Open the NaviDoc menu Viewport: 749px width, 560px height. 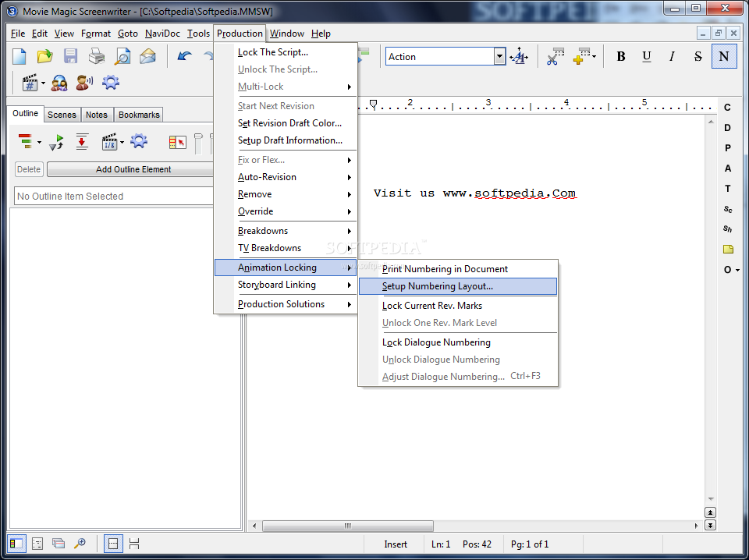pyautogui.click(x=162, y=34)
